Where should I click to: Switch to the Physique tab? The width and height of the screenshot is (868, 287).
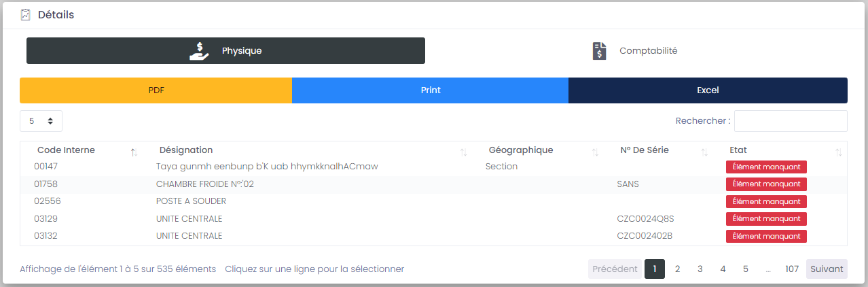[225, 51]
